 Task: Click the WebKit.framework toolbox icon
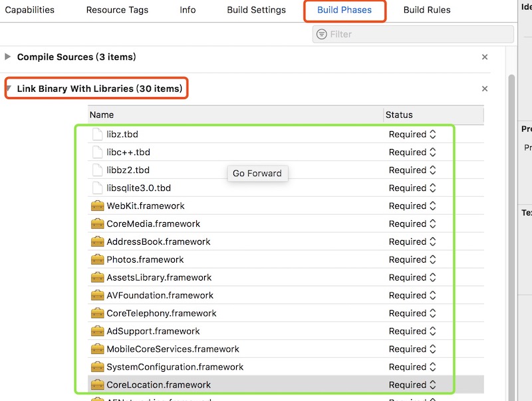97,206
